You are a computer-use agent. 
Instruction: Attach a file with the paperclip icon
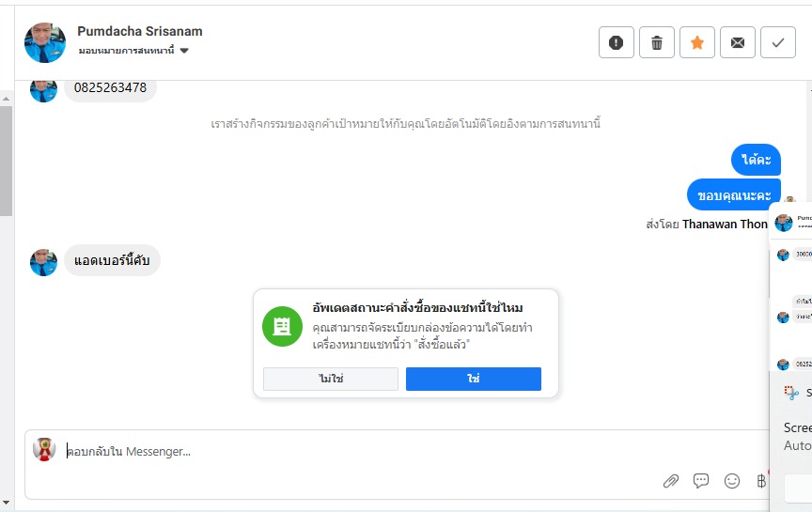pos(670,481)
